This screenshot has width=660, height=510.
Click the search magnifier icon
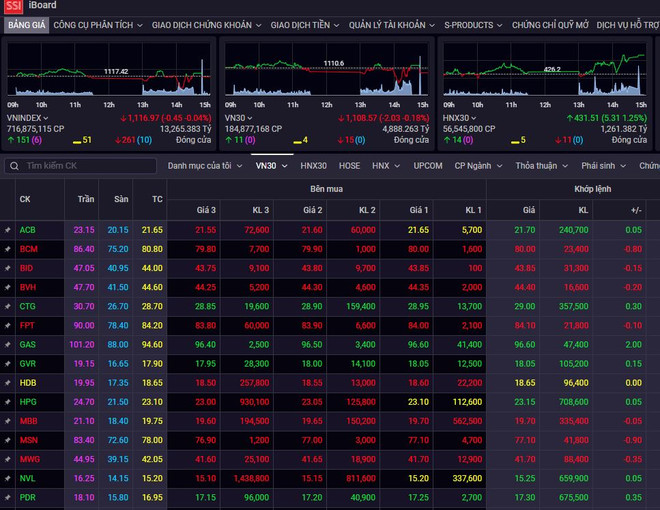tap(15, 166)
